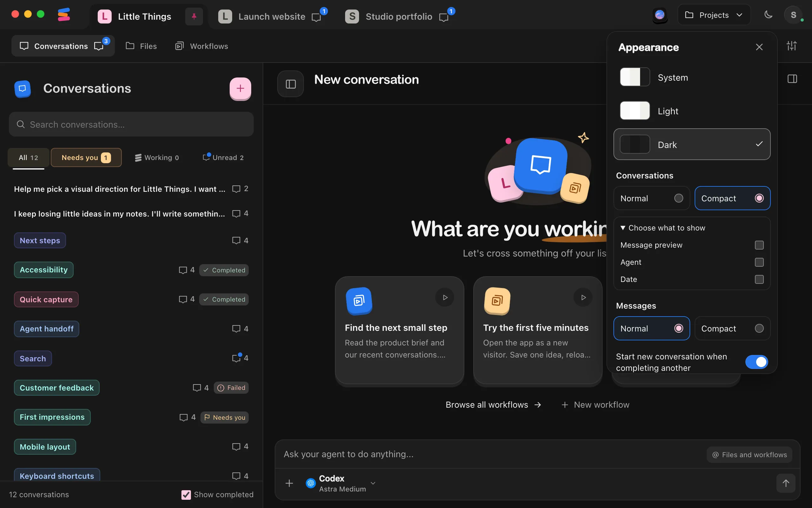
Task: Click Files and workflows mention button
Action: pos(749,455)
